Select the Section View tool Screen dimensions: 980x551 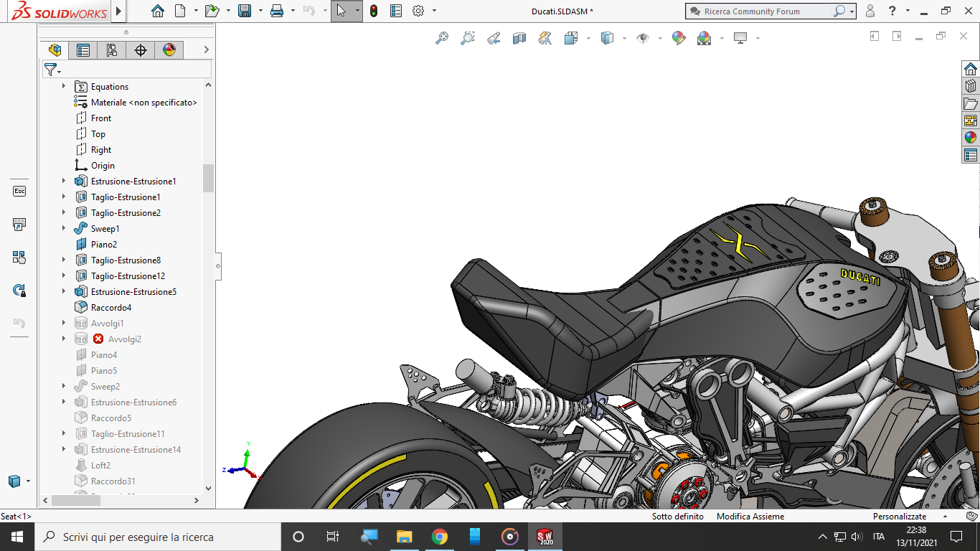tap(519, 38)
